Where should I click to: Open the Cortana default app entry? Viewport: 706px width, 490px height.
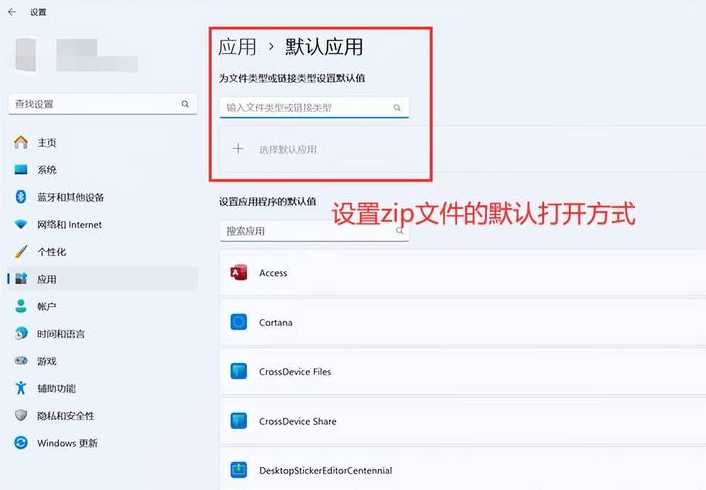tap(463, 322)
